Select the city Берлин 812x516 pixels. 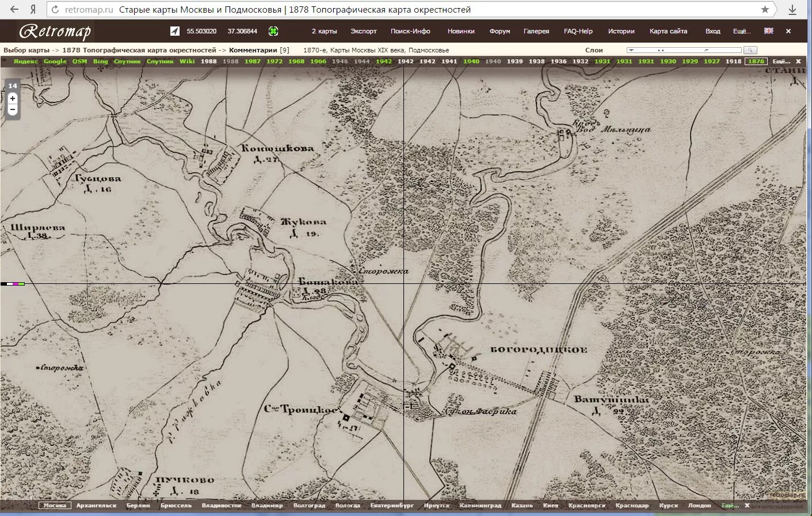[138, 506]
